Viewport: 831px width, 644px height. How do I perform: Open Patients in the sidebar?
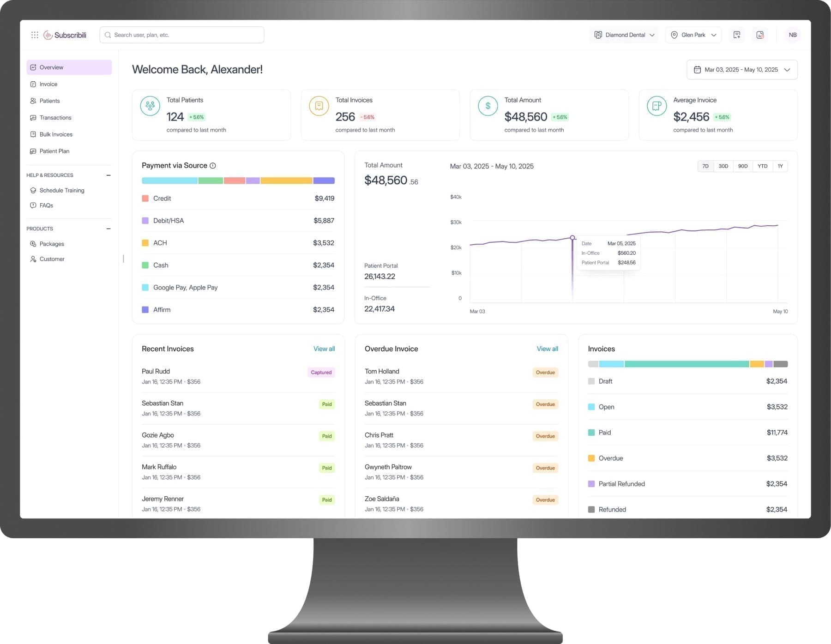pyautogui.click(x=69, y=101)
